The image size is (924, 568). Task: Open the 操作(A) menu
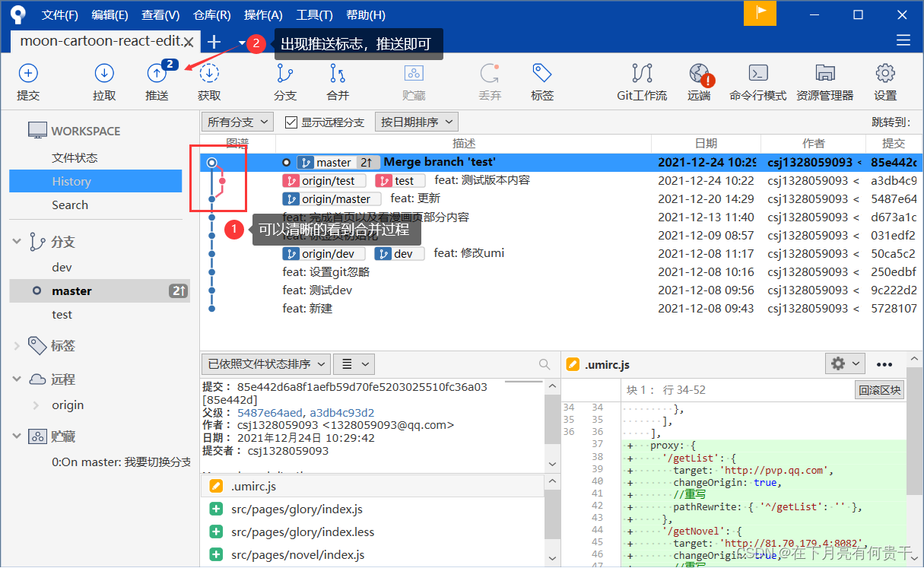tap(263, 14)
